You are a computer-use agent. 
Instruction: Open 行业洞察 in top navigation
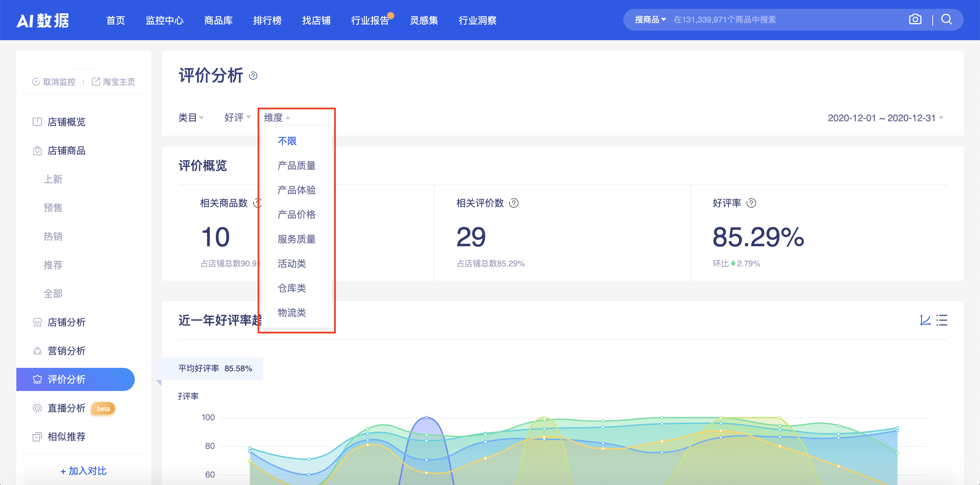click(x=477, y=20)
